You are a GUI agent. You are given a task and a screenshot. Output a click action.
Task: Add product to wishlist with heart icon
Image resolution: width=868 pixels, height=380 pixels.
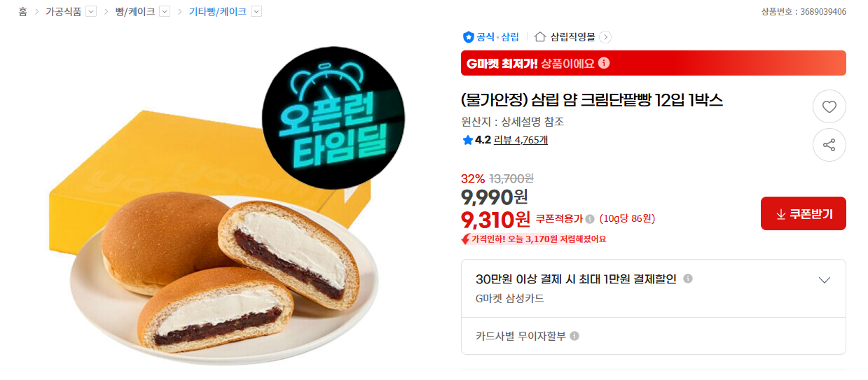point(829,107)
